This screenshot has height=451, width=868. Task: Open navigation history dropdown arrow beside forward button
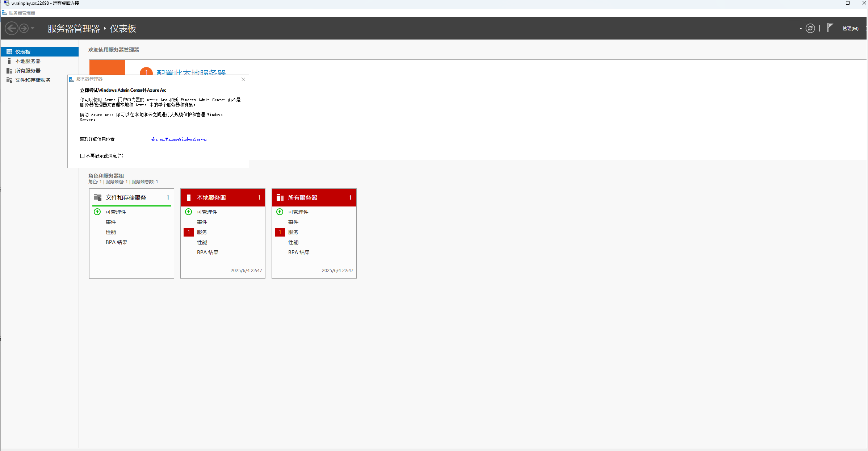[33, 28]
